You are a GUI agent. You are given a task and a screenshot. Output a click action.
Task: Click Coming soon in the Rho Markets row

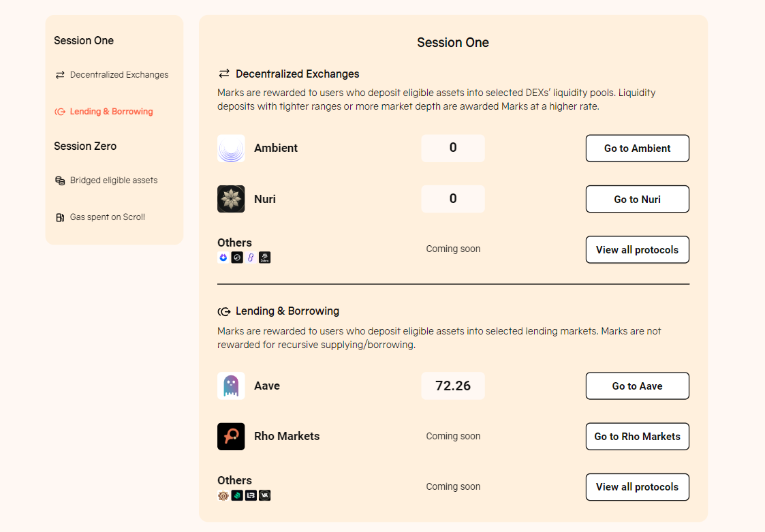[453, 437]
